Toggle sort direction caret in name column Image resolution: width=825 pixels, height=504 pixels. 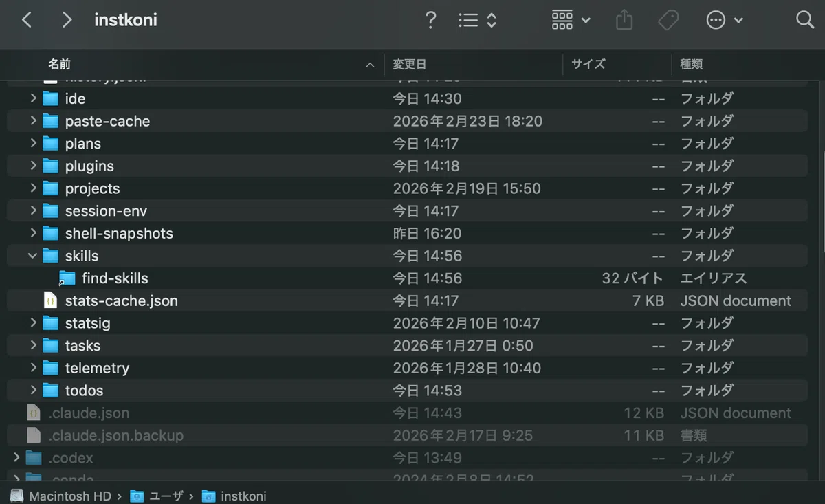[x=370, y=65]
